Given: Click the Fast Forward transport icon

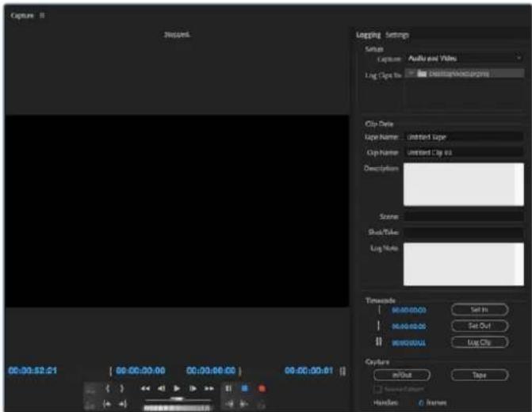Looking at the screenshot, I should tap(209, 388).
